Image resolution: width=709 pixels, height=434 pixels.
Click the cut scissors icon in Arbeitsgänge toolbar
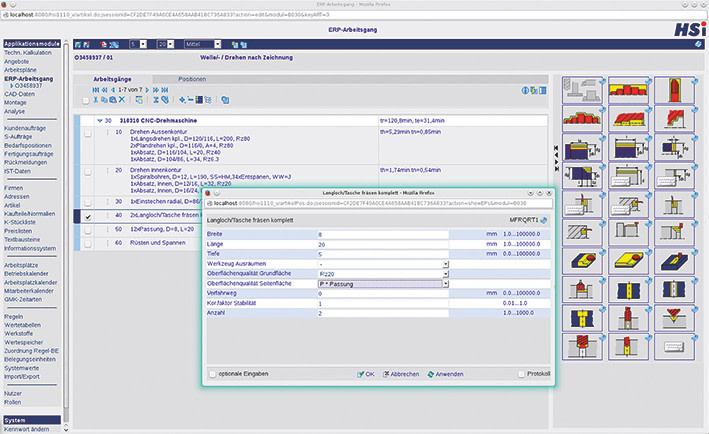(x=96, y=99)
